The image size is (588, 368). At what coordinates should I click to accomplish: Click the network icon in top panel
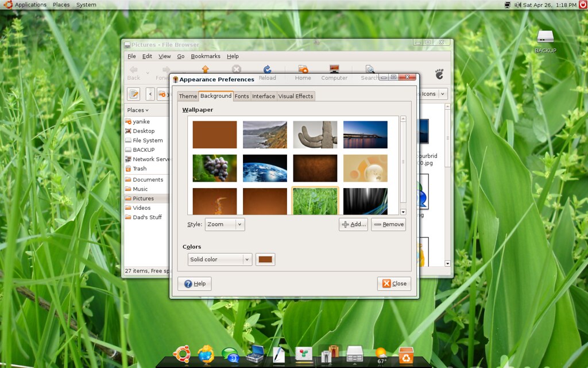click(x=508, y=5)
